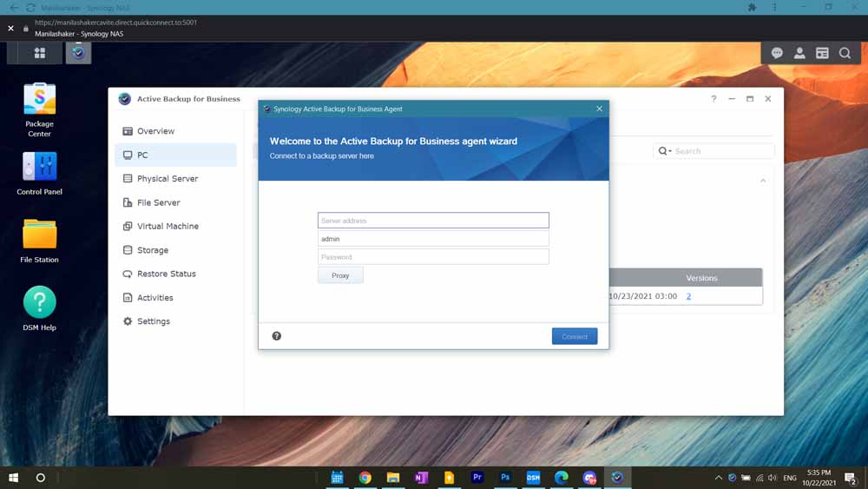Image resolution: width=868 pixels, height=489 pixels.
Task: Open DSM search magnifier icon
Action: (845, 53)
